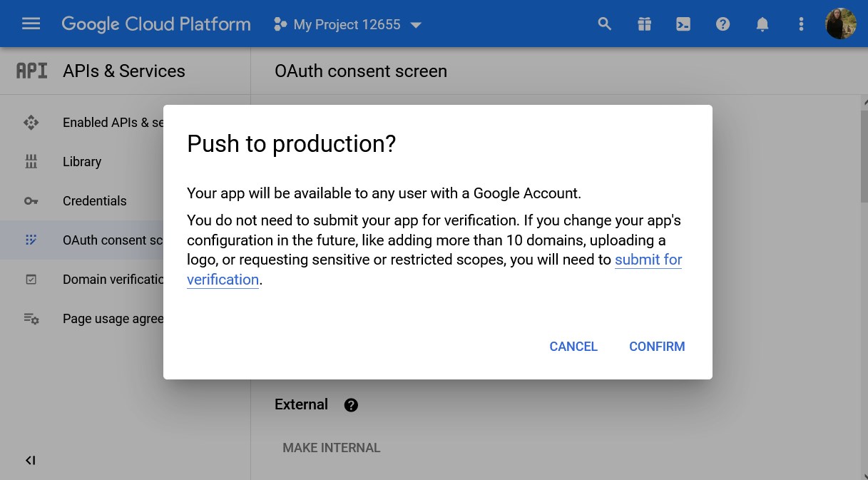The width and height of the screenshot is (868, 480).
Task: Open Page usage agreements sidebar item
Action: 81,319
